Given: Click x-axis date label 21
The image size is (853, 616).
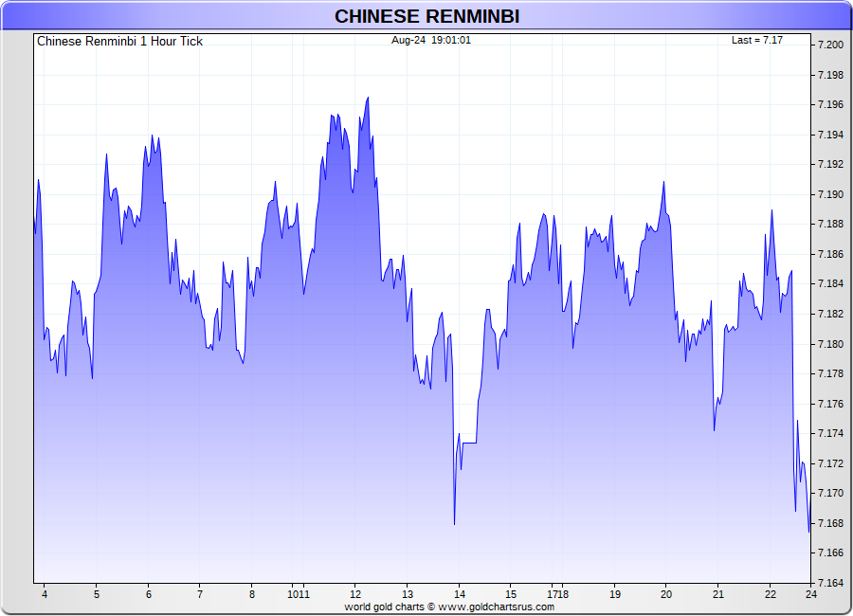Looking at the screenshot, I should [718, 594].
